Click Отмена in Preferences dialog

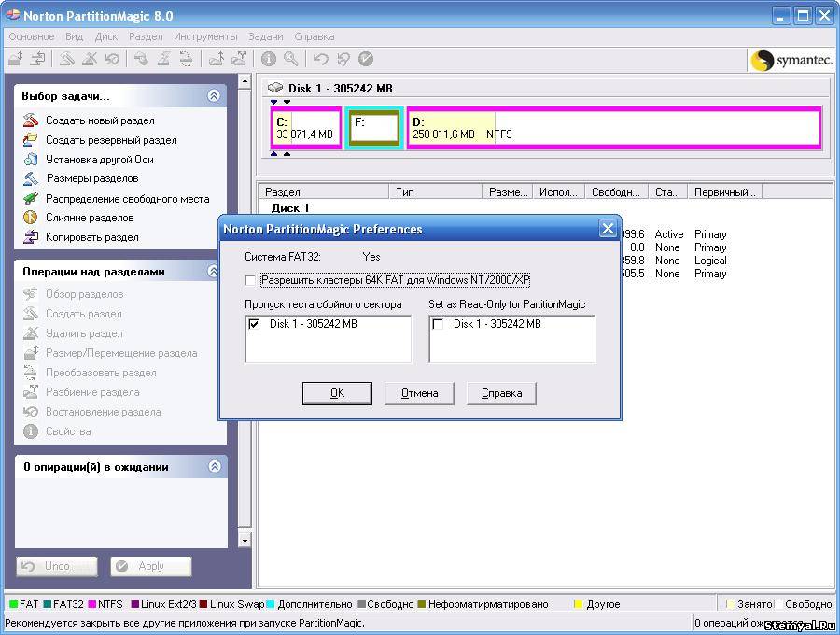(419, 393)
